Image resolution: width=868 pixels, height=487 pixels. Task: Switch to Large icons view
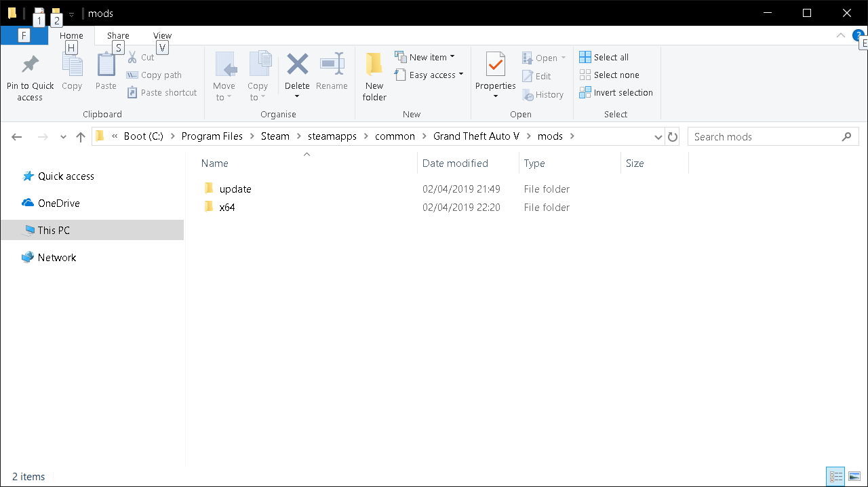coord(854,477)
